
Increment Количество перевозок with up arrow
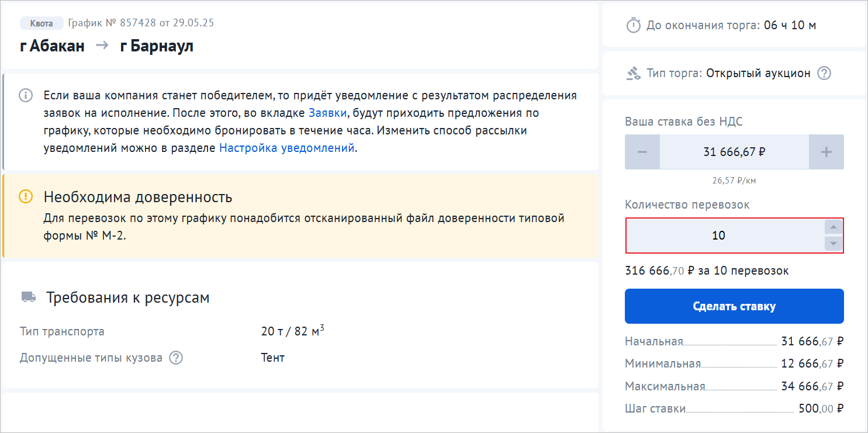[x=834, y=227]
